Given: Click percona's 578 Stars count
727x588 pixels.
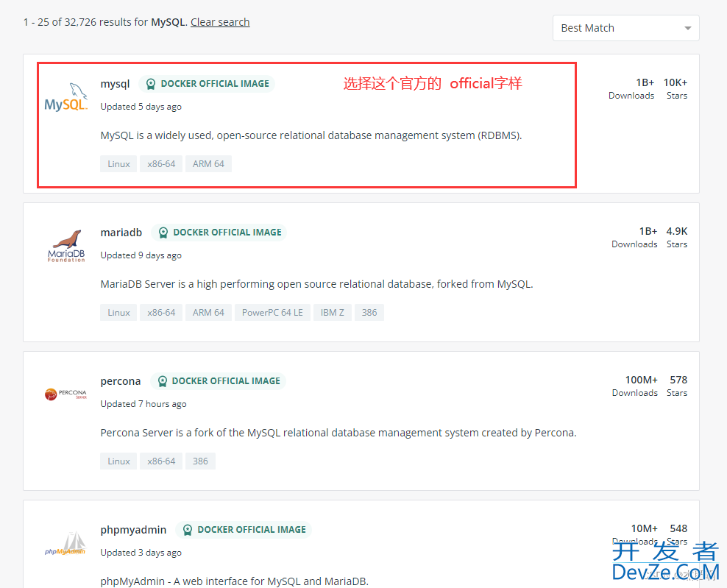Looking at the screenshot, I should point(678,380).
